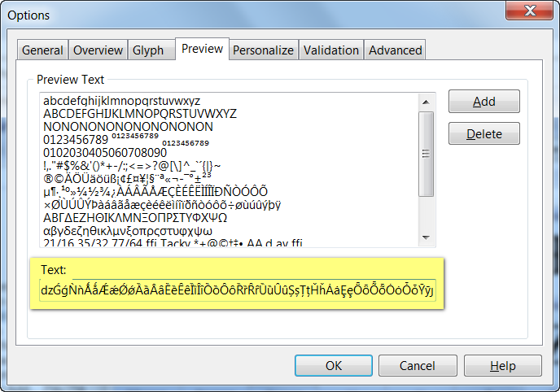Select the line starting with '×ØÙÚÛÝÞ'
Image resolution: width=560 pixels, height=392 pixels.
pyautogui.click(x=162, y=205)
